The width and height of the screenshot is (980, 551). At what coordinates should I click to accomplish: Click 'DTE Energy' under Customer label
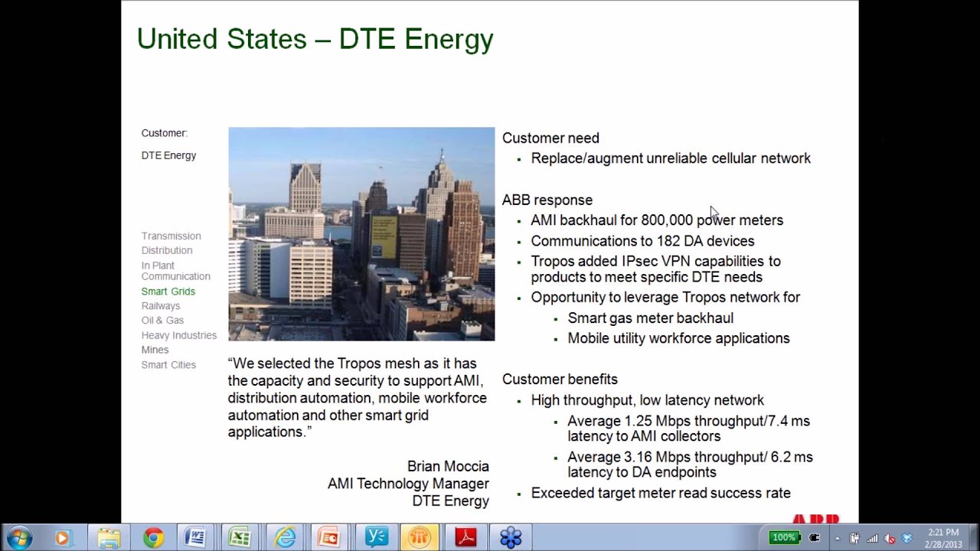click(168, 155)
